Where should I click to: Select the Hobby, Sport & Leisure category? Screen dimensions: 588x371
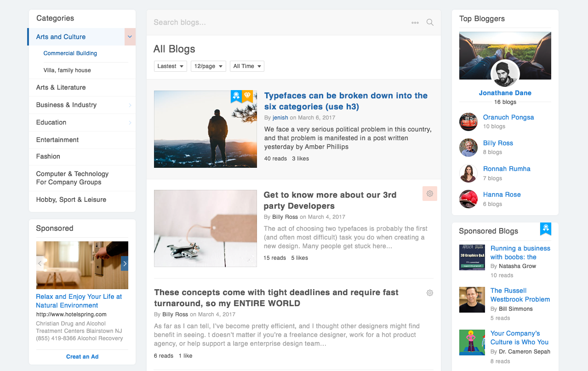[71, 200]
